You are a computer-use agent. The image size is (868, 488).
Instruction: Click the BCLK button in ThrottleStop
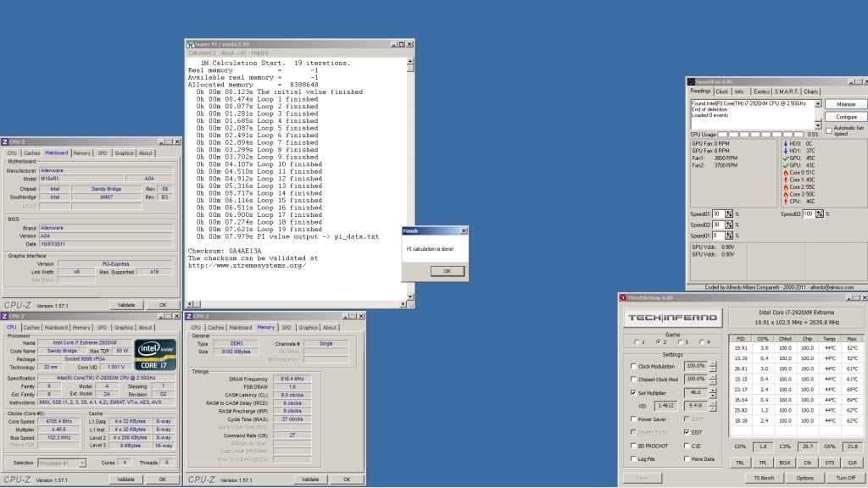785,463
